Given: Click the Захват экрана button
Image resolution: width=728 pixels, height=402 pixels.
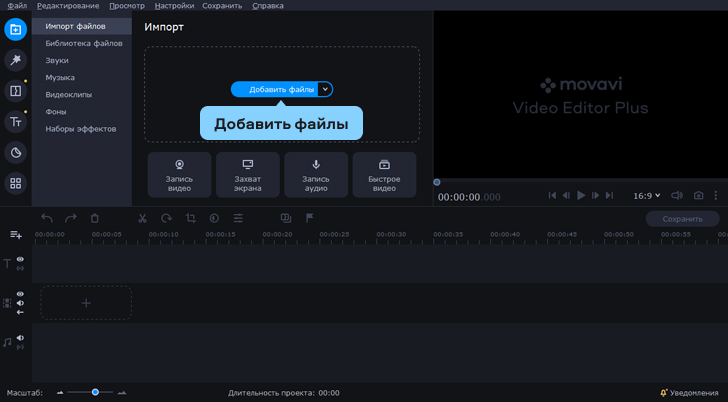Looking at the screenshot, I should (x=248, y=174).
